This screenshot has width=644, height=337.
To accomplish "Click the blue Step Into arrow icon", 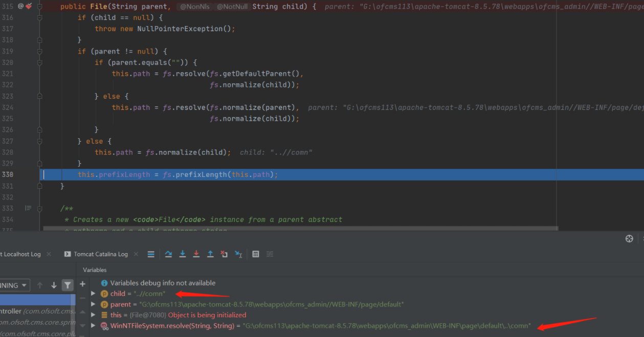I will (x=182, y=254).
